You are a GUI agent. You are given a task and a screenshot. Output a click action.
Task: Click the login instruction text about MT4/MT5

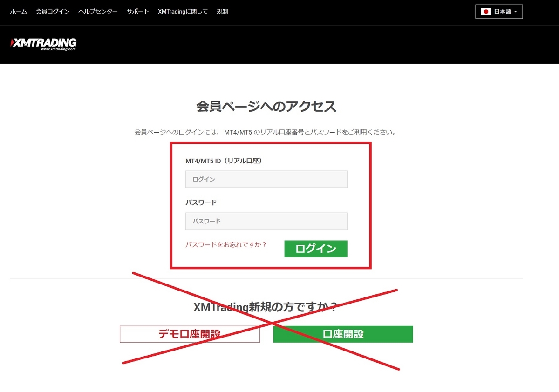point(266,132)
